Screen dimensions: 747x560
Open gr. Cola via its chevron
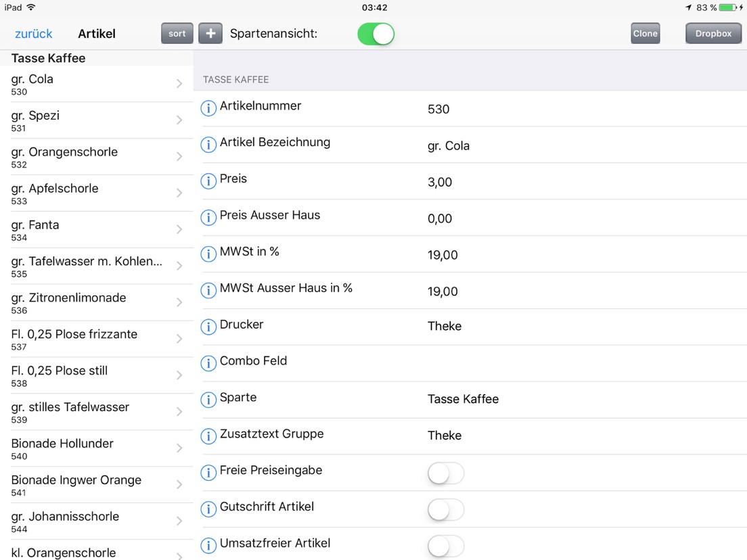coord(179,84)
